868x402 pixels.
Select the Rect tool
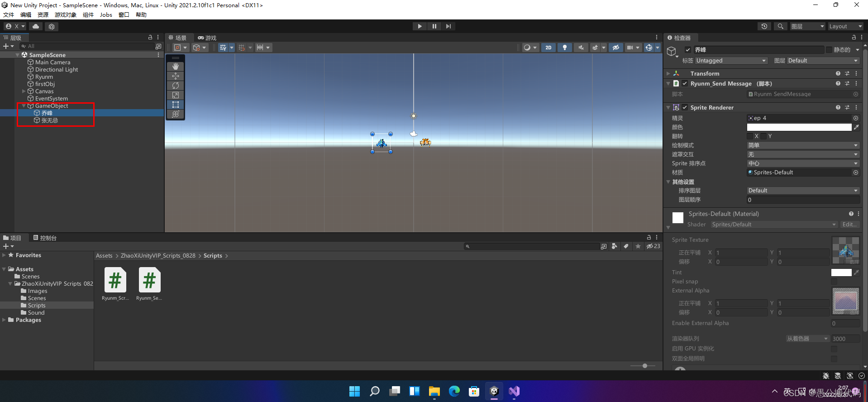(176, 105)
